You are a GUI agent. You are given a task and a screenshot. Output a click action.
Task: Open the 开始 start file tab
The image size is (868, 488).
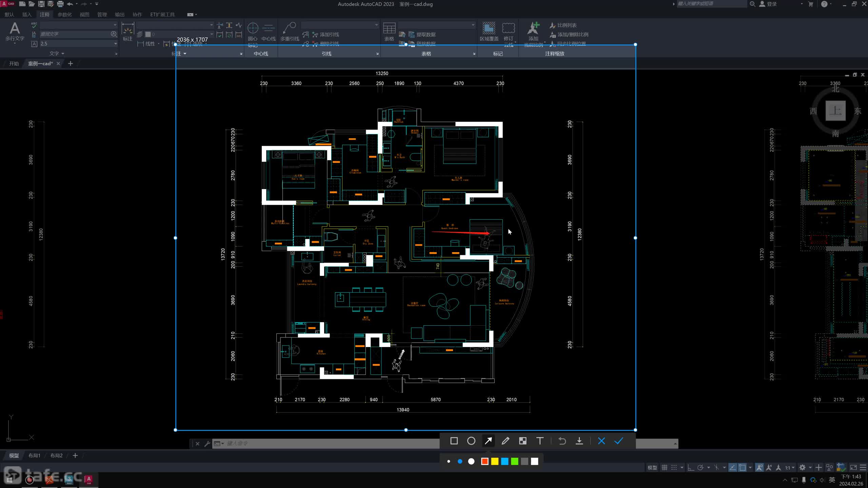(14, 63)
